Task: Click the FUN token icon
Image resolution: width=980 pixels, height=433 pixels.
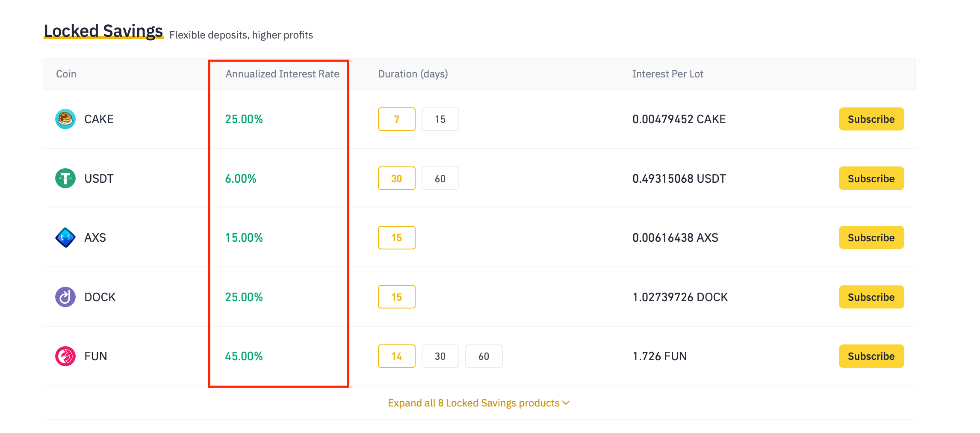Action: click(65, 356)
